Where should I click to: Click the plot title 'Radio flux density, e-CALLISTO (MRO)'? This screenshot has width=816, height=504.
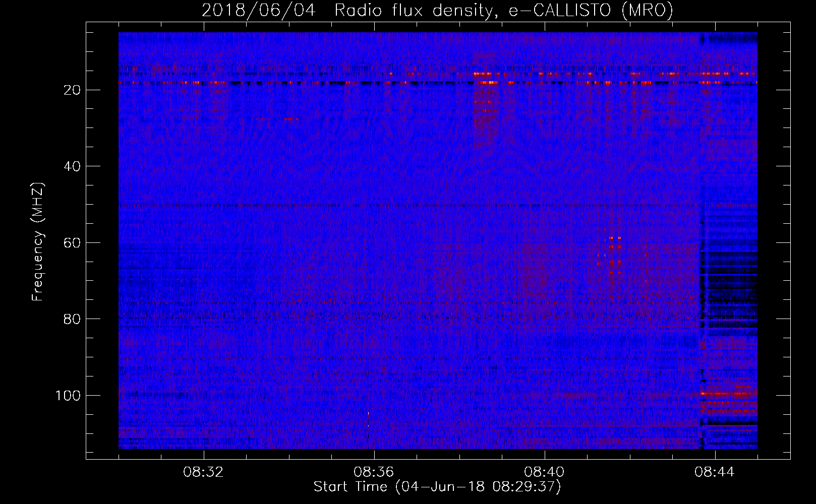504,11
